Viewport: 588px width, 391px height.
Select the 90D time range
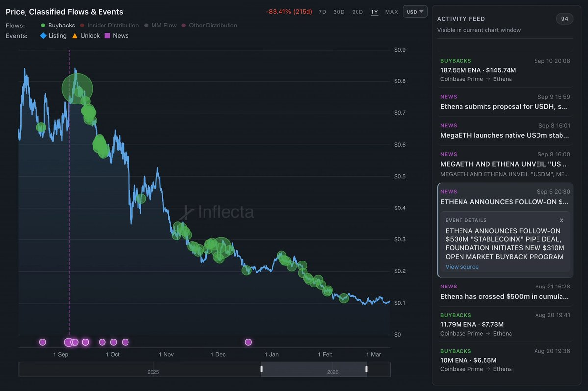coord(358,12)
